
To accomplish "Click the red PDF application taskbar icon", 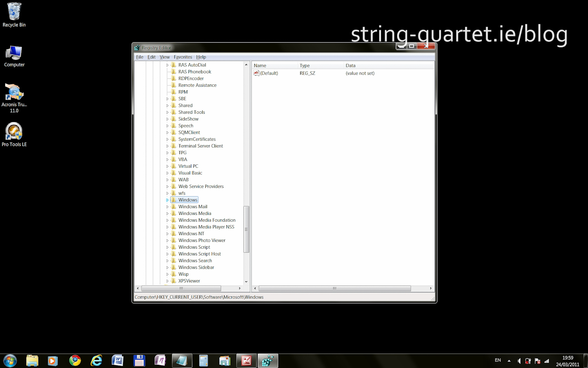I will (x=247, y=361).
